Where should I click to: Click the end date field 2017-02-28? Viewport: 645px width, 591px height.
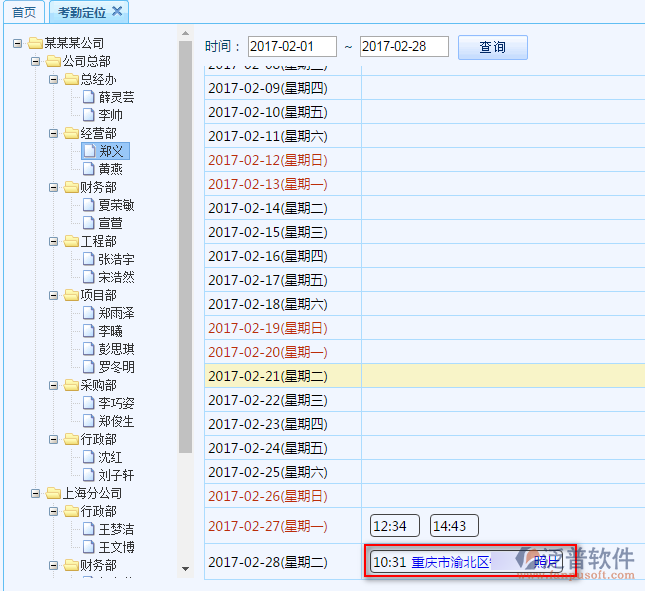[x=404, y=47]
